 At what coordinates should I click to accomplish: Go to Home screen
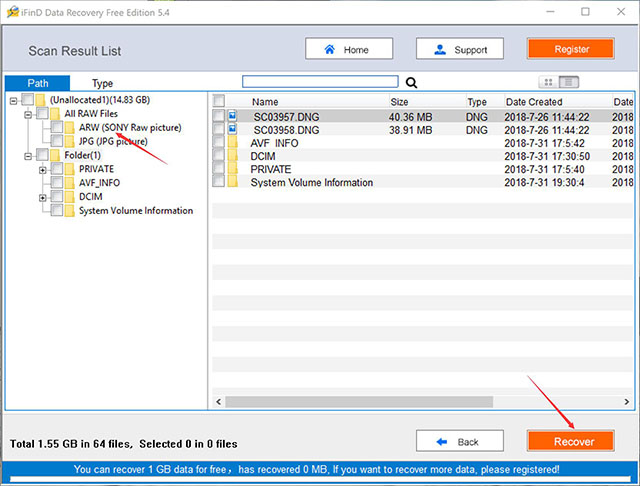click(349, 49)
